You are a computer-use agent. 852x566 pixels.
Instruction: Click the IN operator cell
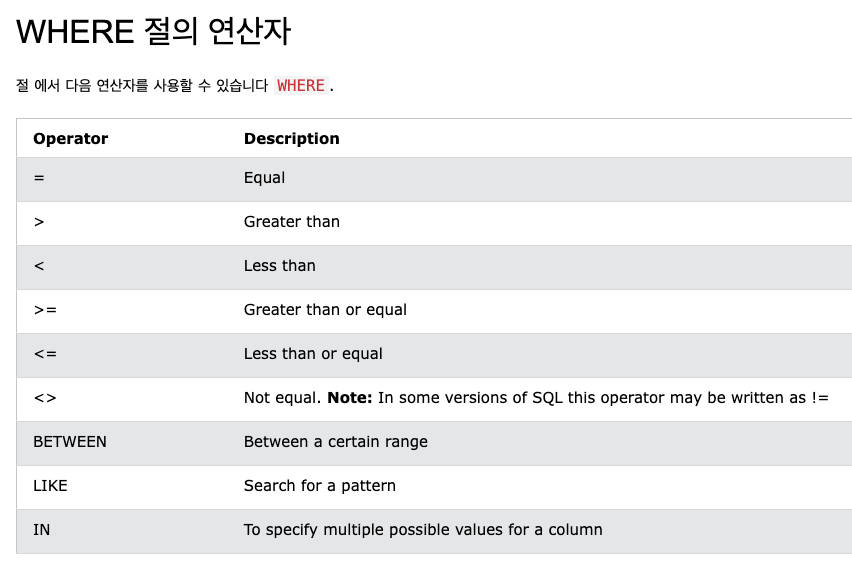pyautogui.click(x=42, y=530)
